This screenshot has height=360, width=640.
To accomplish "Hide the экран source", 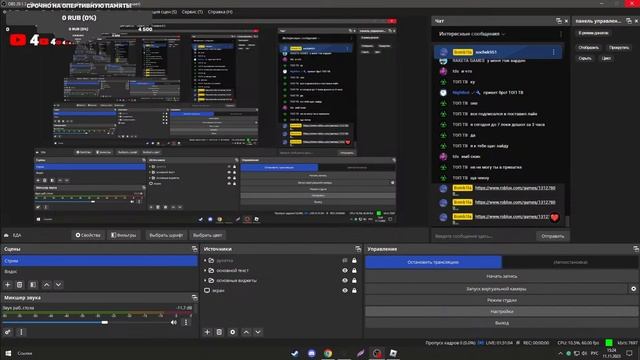I will click(x=345, y=291).
